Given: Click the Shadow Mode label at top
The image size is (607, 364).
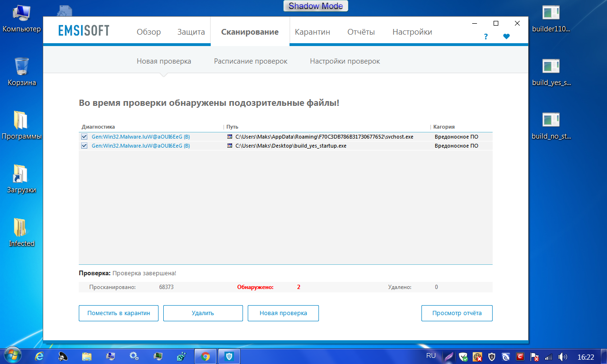Looking at the screenshot, I should [316, 6].
